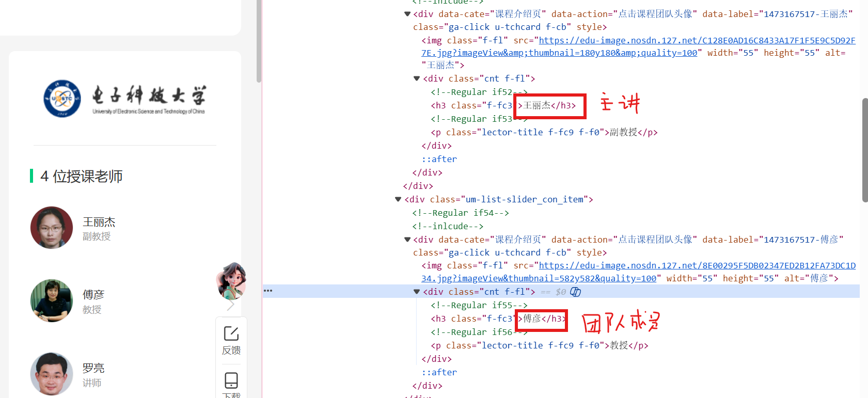Image resolution: width=868 pixels, height=398 pixels.
Task: Select the Regular if56 comment node
Action: 479,332
